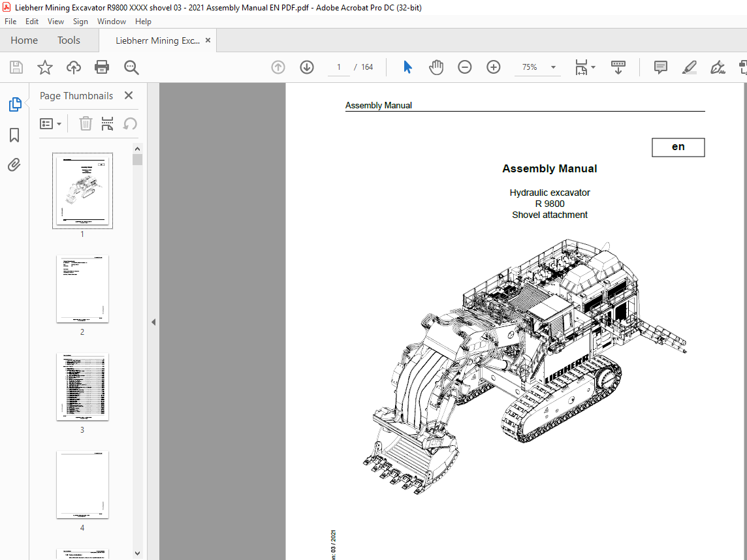The image size is (747, 560).
Task: Click the print pages thumbnail icon
Action: tap(107, 124)
